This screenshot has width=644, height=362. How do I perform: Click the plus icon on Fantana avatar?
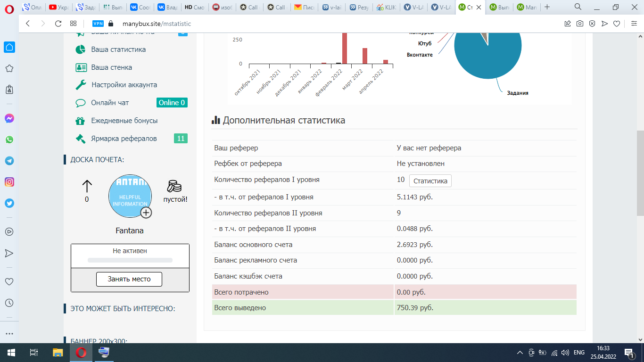click(146, 213)
